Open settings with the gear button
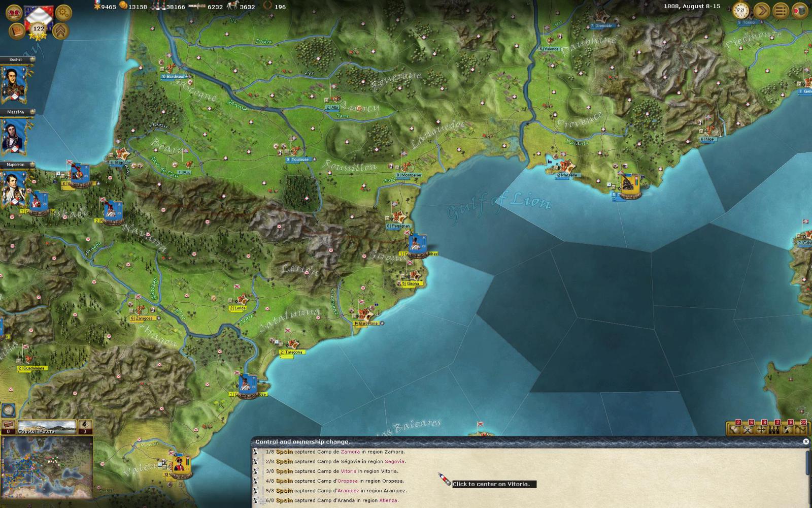Viewport: 812px width, 508px height. coord(63,12)
